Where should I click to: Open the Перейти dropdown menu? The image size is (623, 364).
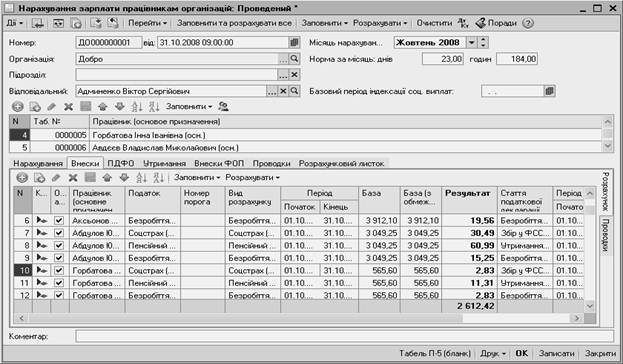tap(147, 23)
